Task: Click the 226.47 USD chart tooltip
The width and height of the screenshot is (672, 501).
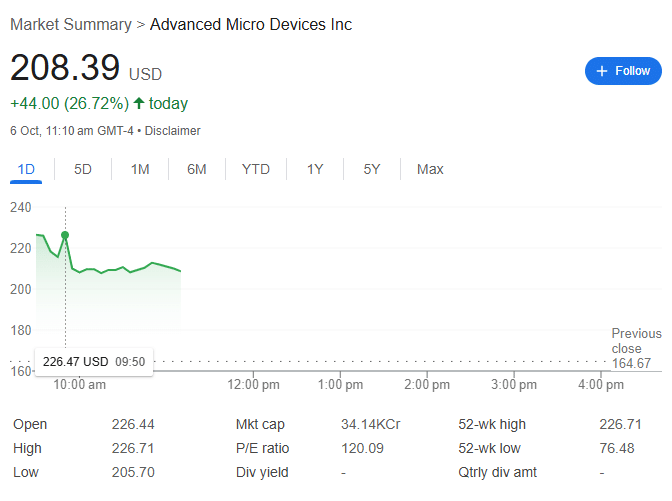Action: (x=94, y=362)
